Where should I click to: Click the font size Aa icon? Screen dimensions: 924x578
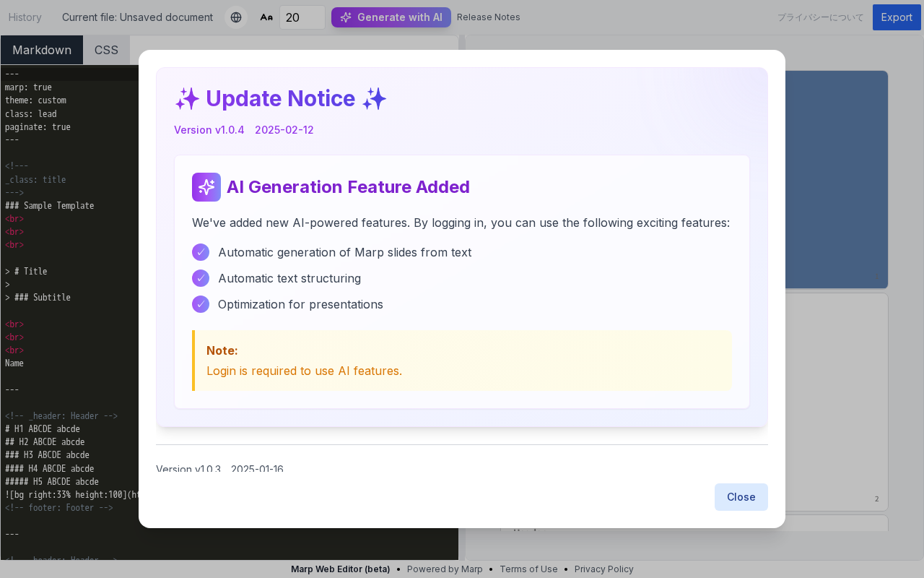[x=266, y=17]
